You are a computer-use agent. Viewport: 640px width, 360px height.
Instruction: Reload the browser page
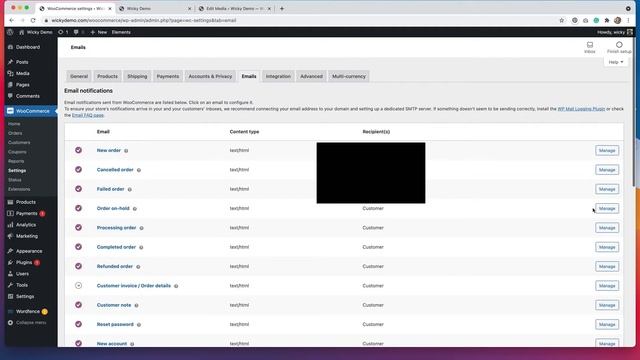point(33,20)
